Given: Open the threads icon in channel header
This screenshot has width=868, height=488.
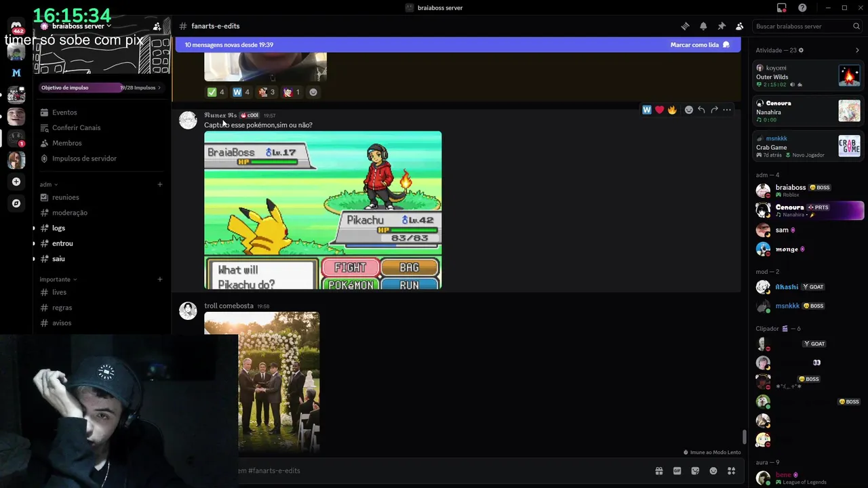Looking at the screenshot, I should [685, 26].
